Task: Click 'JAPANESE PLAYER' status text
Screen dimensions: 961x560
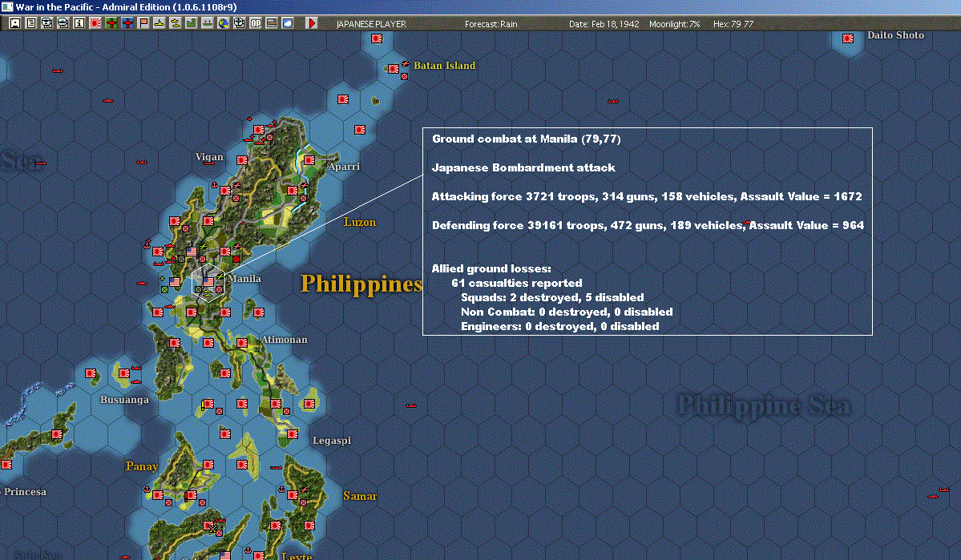Action: tap(371, 24)
